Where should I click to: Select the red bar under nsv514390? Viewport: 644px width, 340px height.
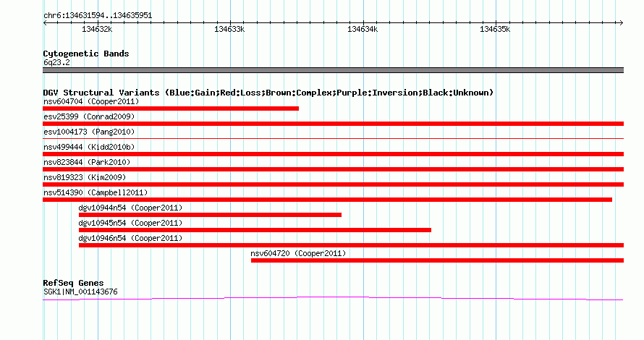pos(327,200)
